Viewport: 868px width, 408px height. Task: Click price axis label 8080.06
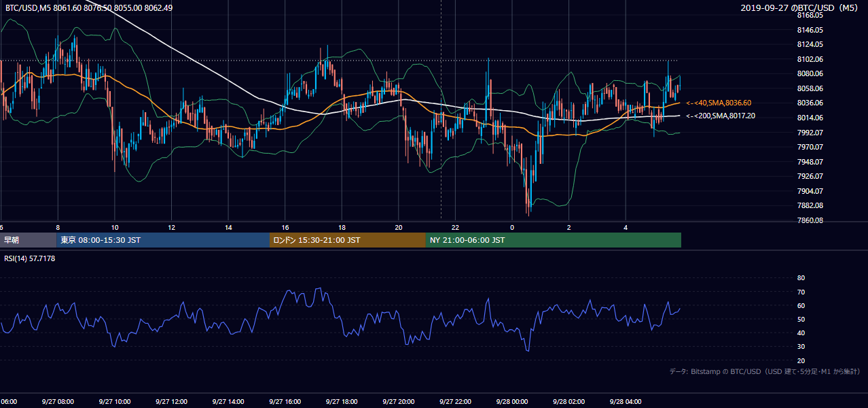pyautogui.click(x=810, y=73)
